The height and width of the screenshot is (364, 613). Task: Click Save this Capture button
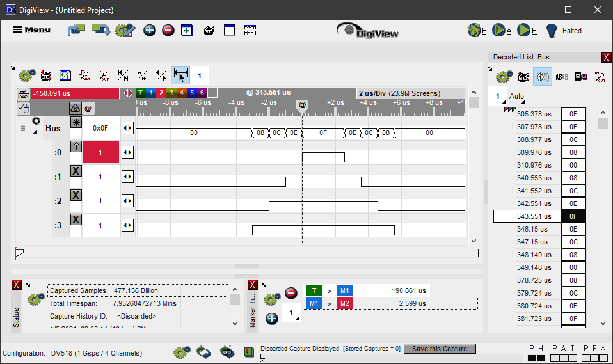[x=440, y=349]
